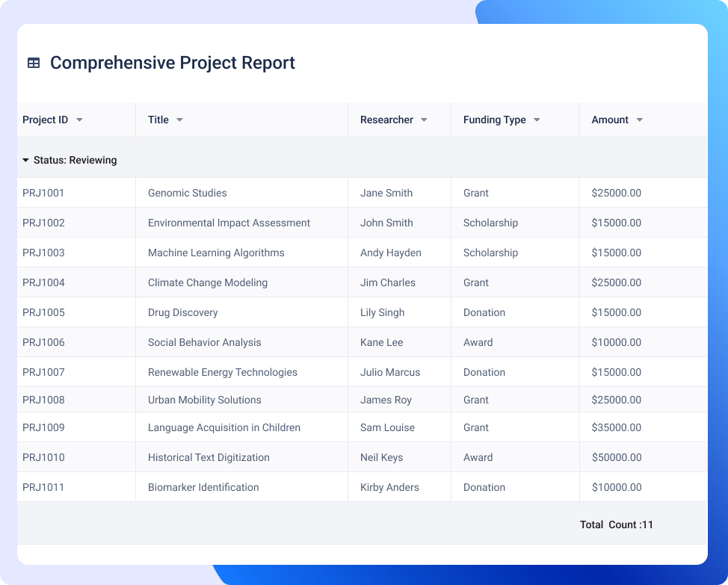Select researcher Lily Singh
Screen dimensions: 728x585
click(x=382, y=313)
